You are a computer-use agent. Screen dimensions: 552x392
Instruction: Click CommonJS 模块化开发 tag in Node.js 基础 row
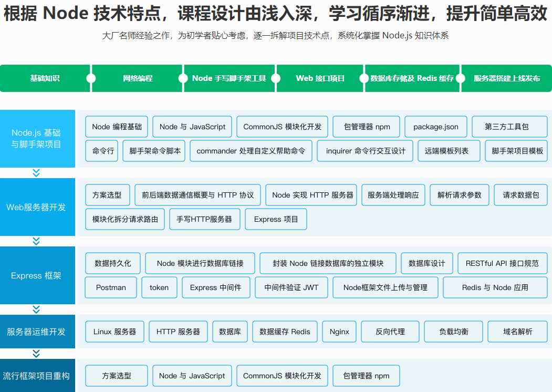coord(283,127)
